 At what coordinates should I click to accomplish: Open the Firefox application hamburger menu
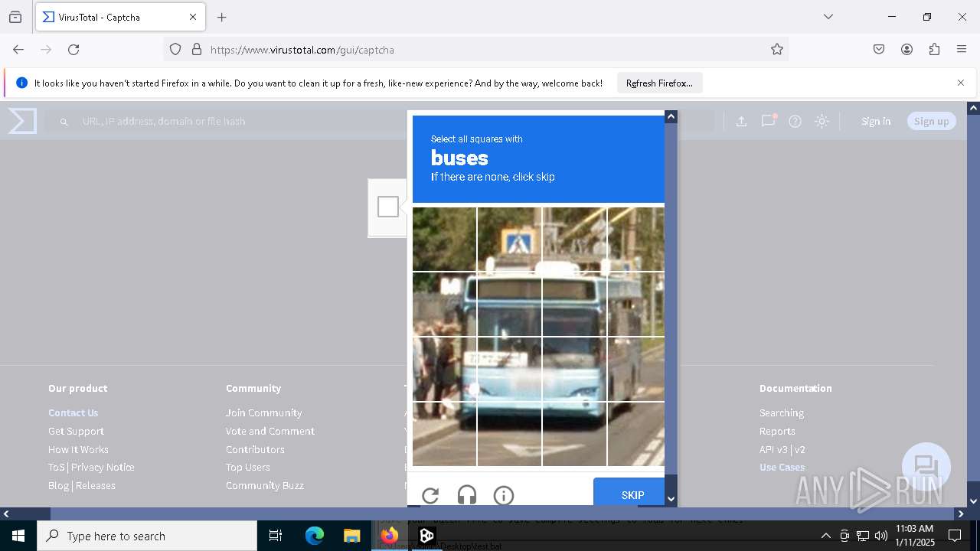coord(962,49)
